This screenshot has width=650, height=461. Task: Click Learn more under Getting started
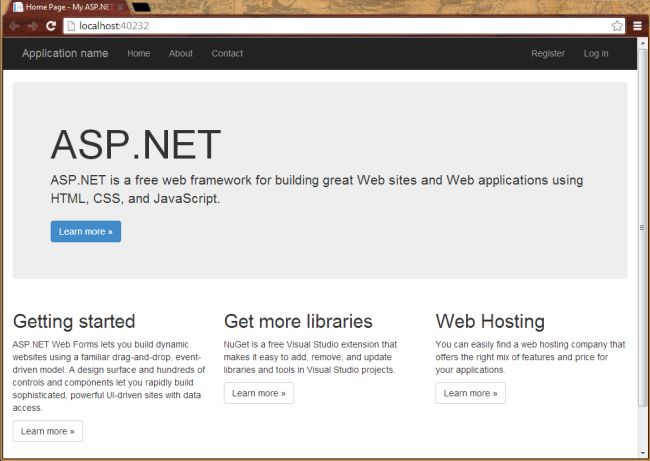(x=48, y=431)
